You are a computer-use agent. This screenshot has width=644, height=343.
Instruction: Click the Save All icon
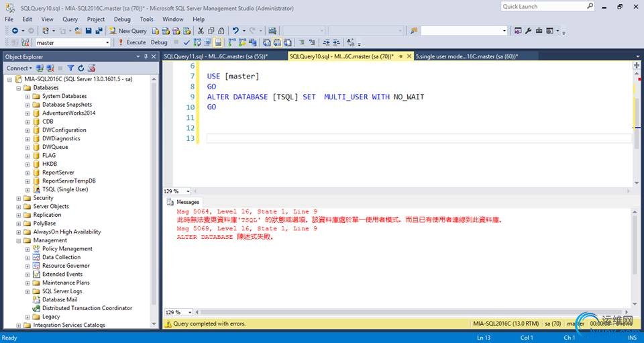pyautogui.click(x=99, y=31)
